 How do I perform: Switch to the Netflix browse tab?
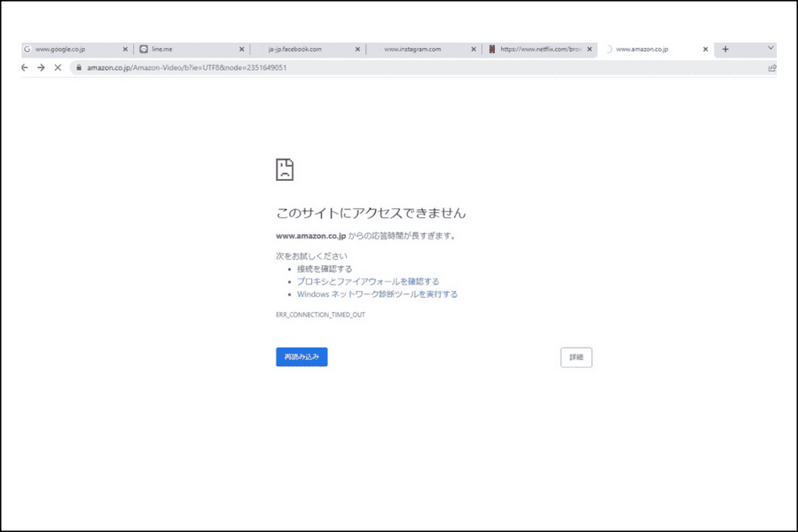pyautogui.click(x=541, y=50)
